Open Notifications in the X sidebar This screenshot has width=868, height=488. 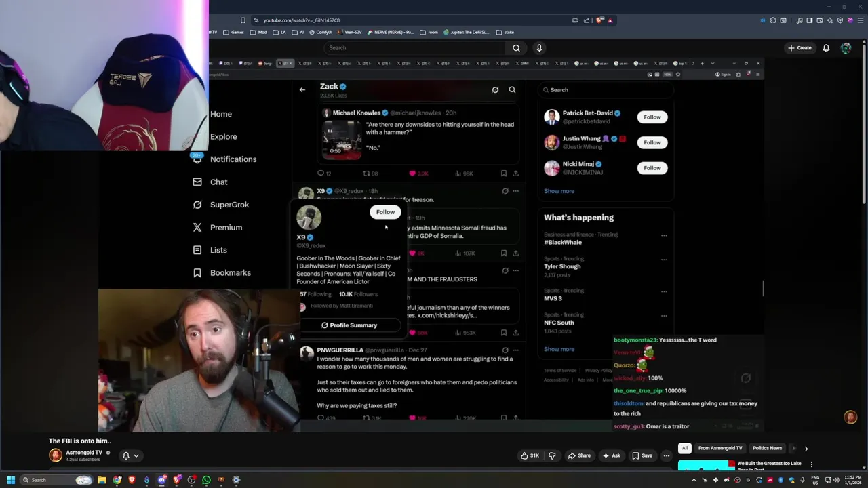click(224, 159)
